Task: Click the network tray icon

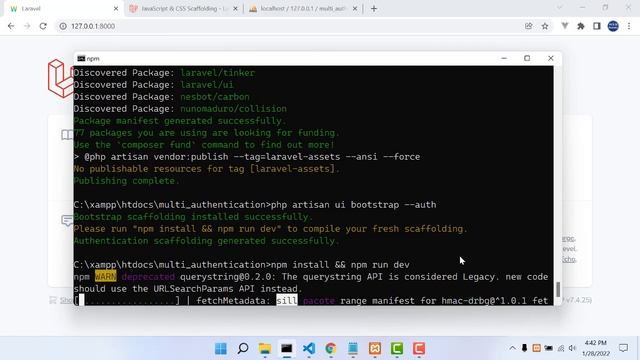Action: coord(561,348)
